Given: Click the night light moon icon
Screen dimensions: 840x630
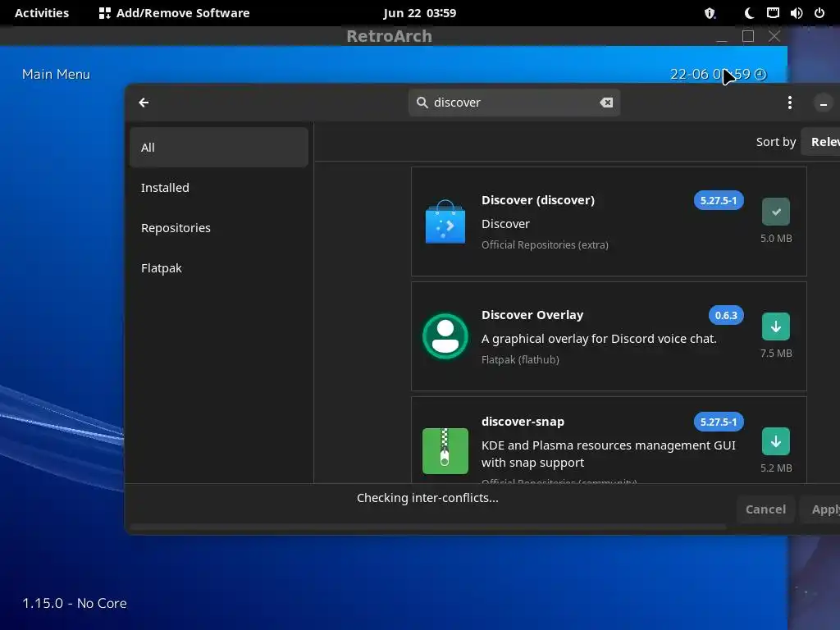Looking at the screenshot, I should 749,13.
